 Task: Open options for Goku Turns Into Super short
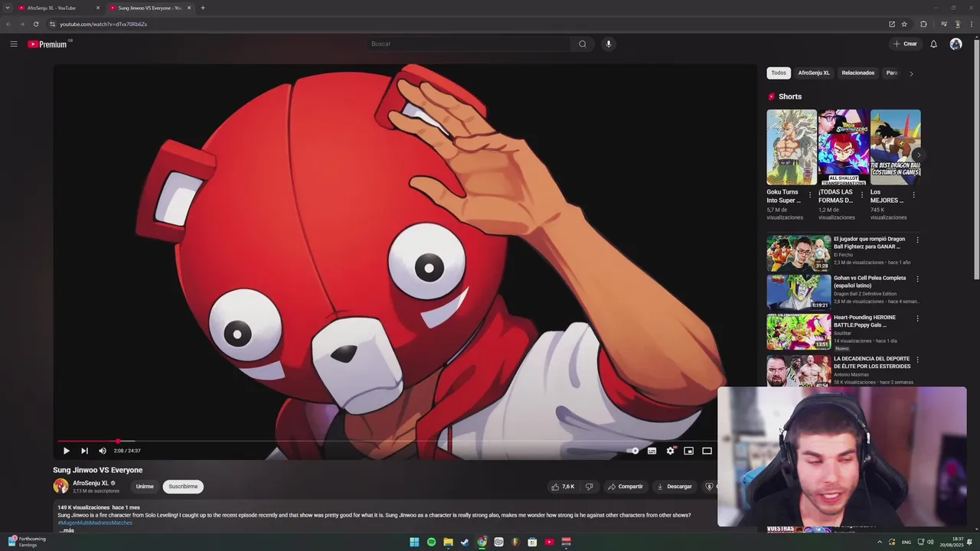tap(810, 195)
